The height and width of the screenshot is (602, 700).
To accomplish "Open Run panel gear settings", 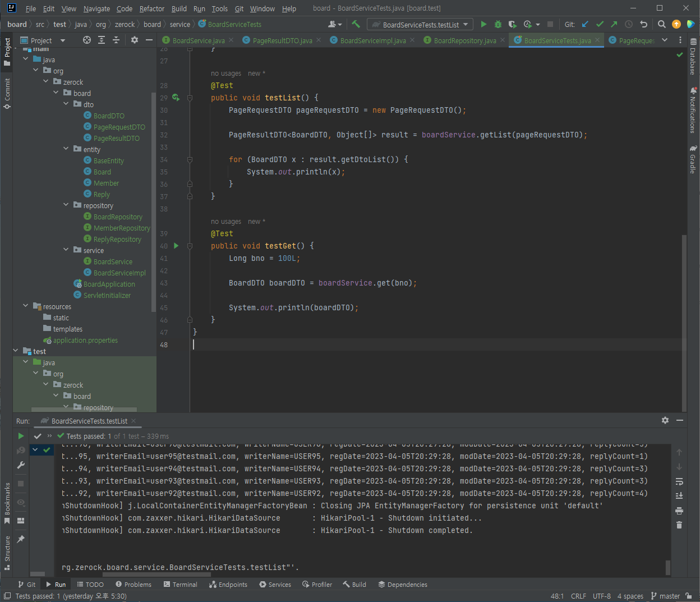I will (665, 420).
